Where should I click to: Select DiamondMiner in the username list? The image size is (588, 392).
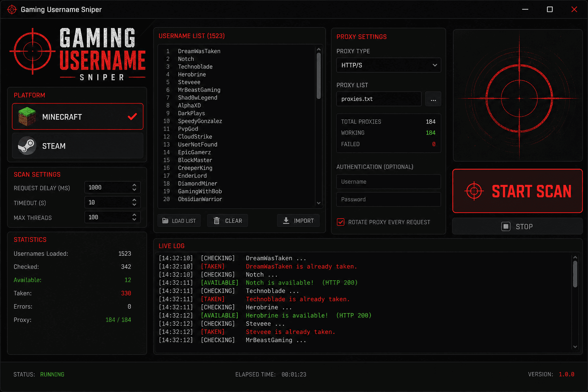198,184
